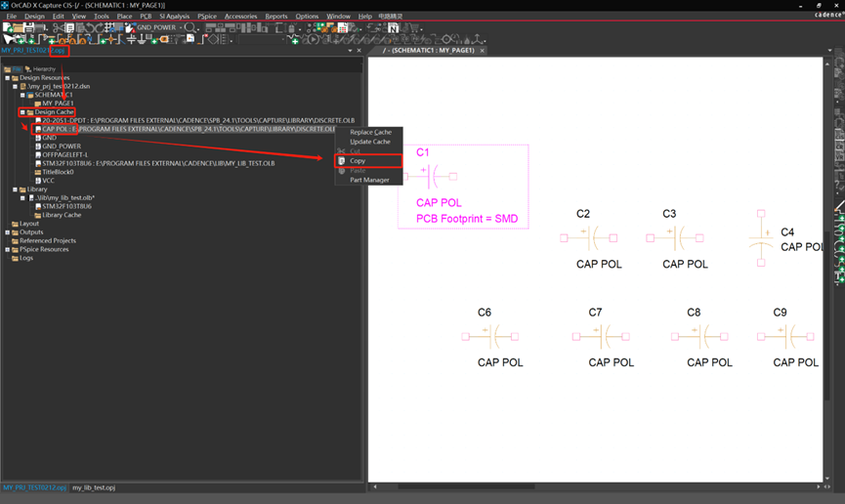Select capacitor C6 on schematic
Image resolution: width=845 pixels, height=504 pixels.
(x=489, y=336)
